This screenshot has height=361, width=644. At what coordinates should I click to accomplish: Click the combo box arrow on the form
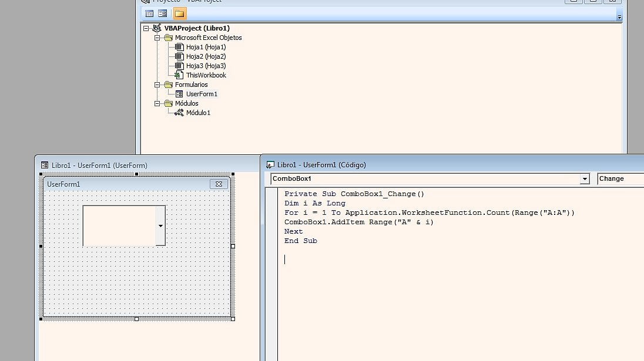160,226
